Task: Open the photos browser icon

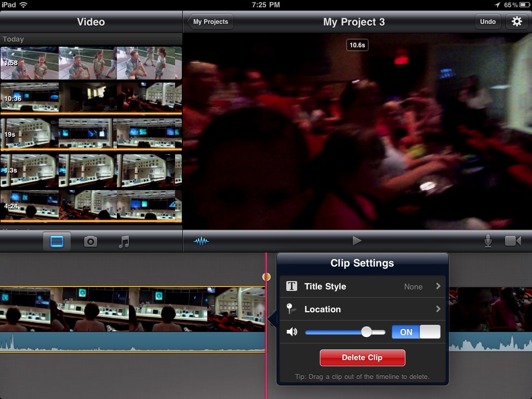Action: pos(91,241)
